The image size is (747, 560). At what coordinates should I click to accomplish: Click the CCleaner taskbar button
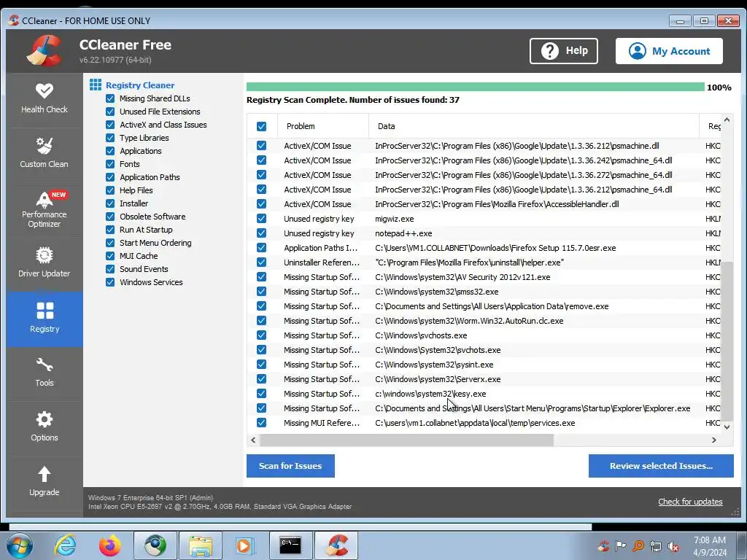tap(336, 545)
